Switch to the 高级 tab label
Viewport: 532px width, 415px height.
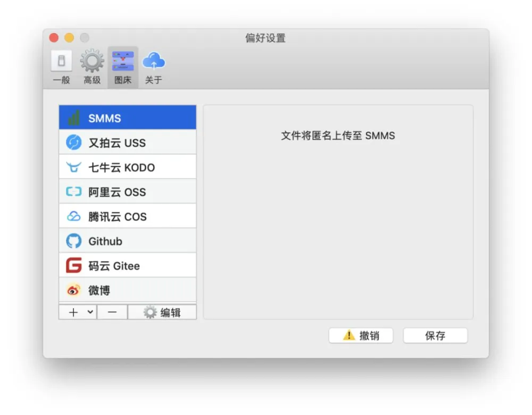pos(92,80)
